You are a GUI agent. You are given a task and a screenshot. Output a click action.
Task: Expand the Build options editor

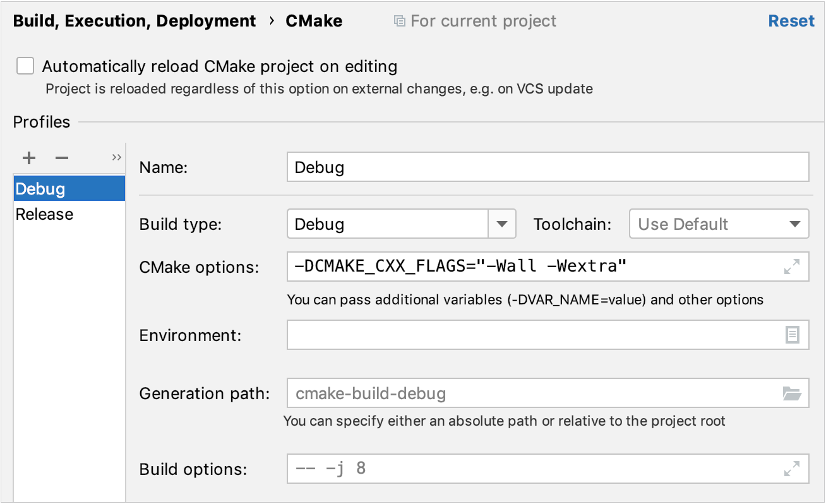(793, 469)
